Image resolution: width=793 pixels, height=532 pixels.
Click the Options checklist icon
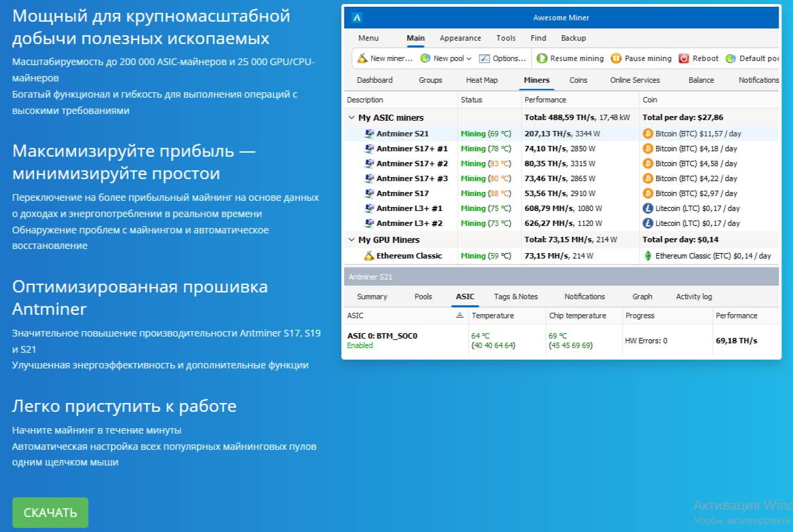click(484, 58)
